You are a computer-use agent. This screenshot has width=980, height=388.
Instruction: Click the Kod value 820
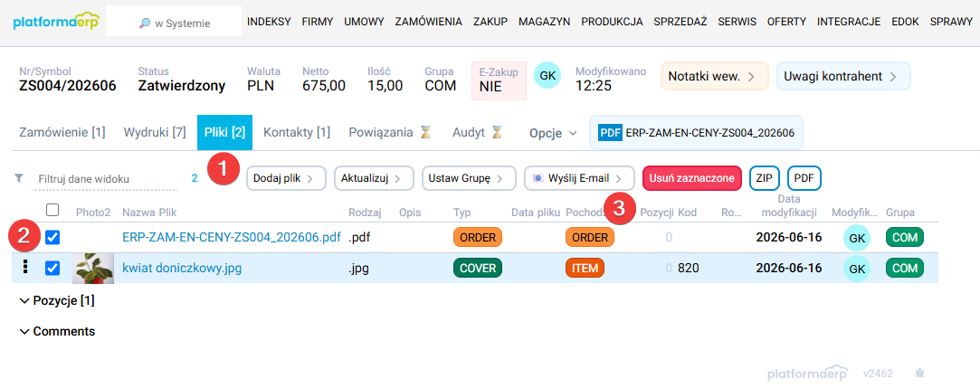(688, 269)
